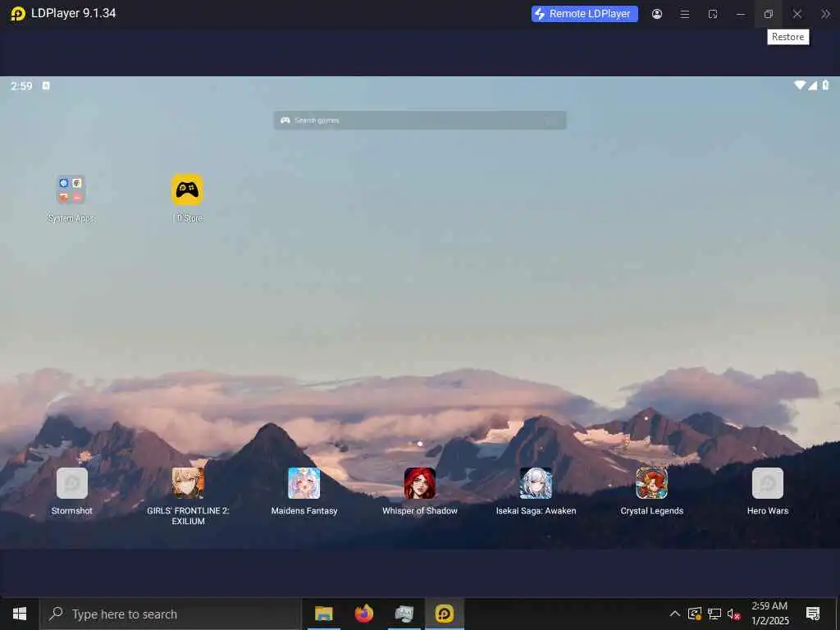Viewport: 840px width, 630px height.
Task: Minimize the LDPlayer window
Action: [x=741, y=14]
